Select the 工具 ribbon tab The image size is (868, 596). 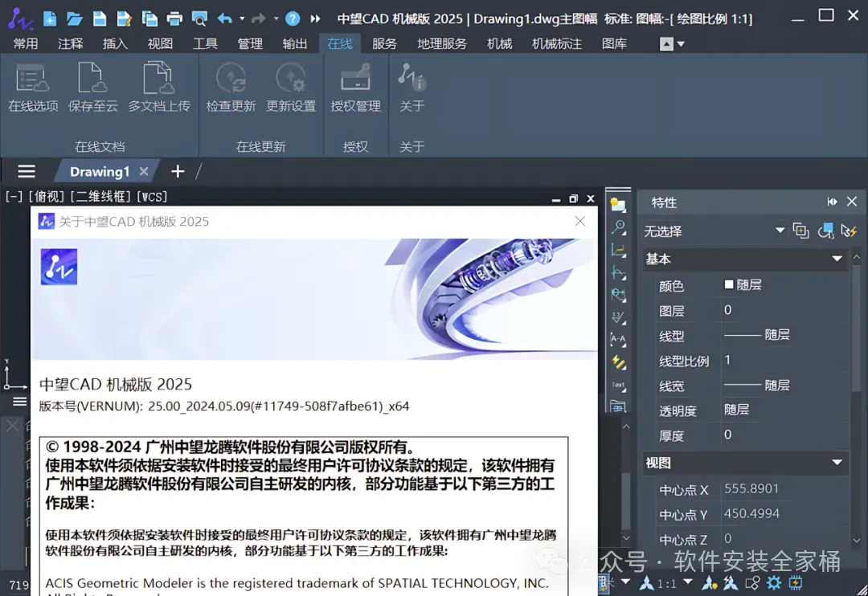(205, 43)
